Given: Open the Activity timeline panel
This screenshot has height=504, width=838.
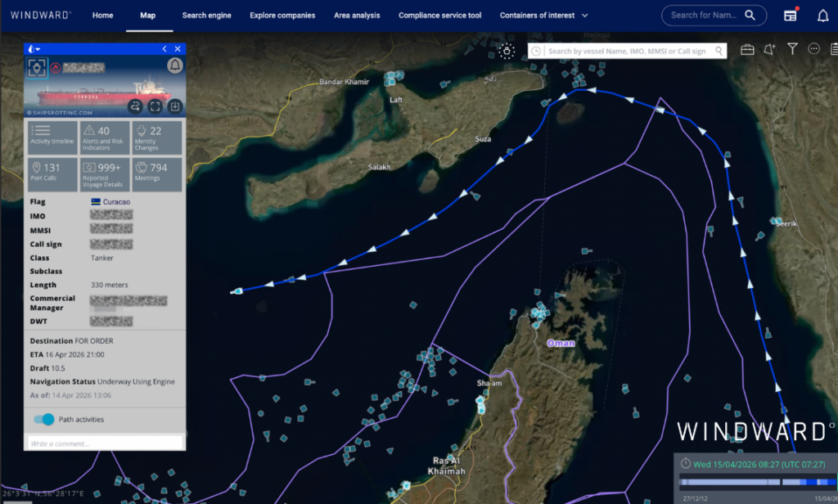Looking at the screenshot, I should pyautogui.click(x=52, y=136).
